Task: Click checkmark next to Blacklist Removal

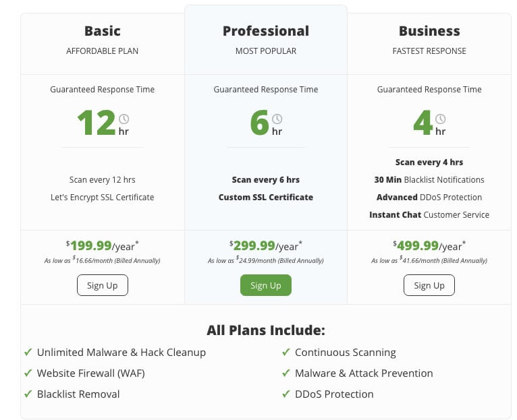Action: 28,394
